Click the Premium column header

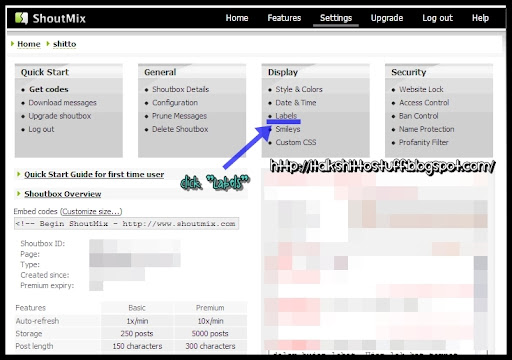[x=210, y=308]
